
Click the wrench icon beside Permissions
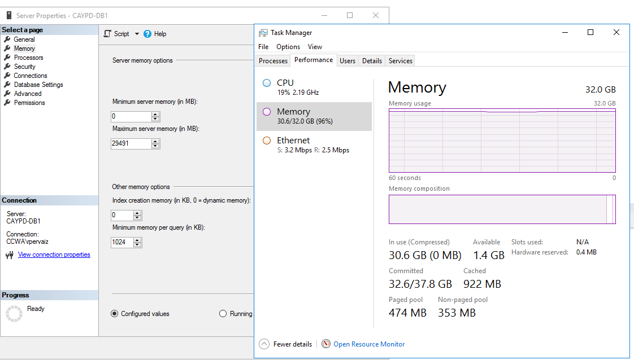pos(7,103)
